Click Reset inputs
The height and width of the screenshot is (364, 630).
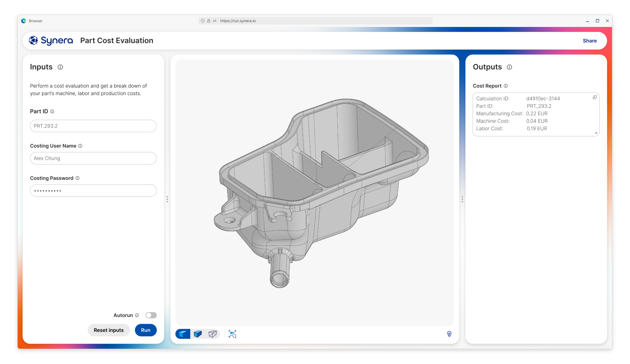109,330
